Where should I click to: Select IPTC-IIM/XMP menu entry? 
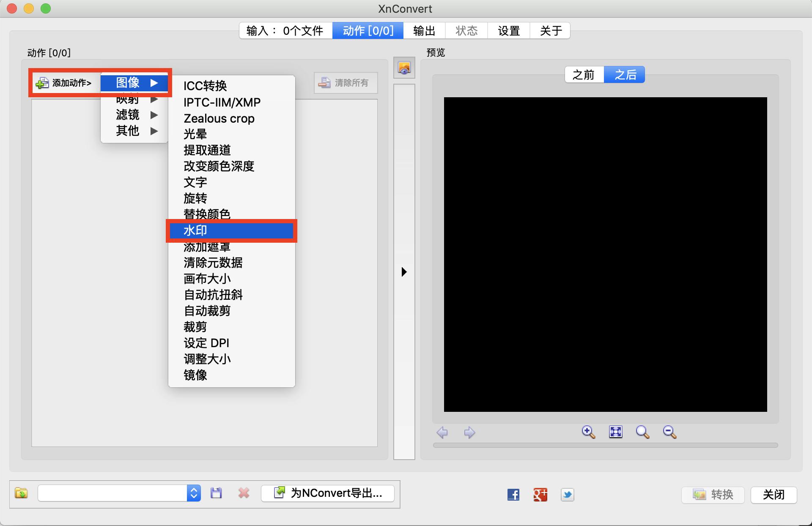[x=231, y=102]
